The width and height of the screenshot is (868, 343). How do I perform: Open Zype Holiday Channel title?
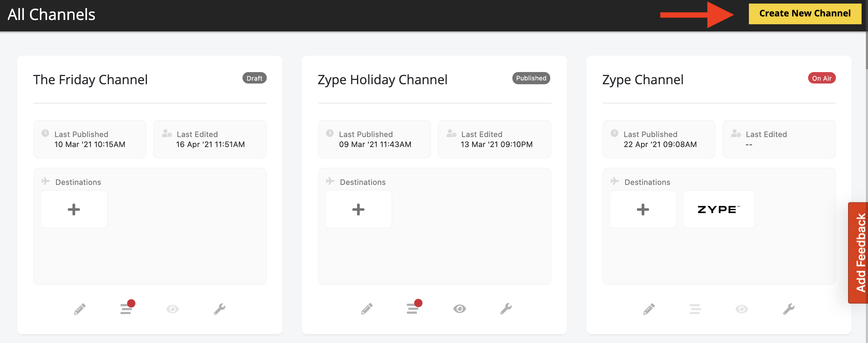(x=383, y=80)
